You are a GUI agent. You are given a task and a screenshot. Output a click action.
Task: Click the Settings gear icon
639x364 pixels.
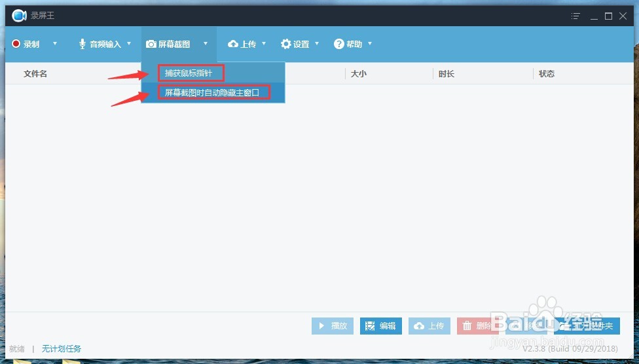pos(286,44)
